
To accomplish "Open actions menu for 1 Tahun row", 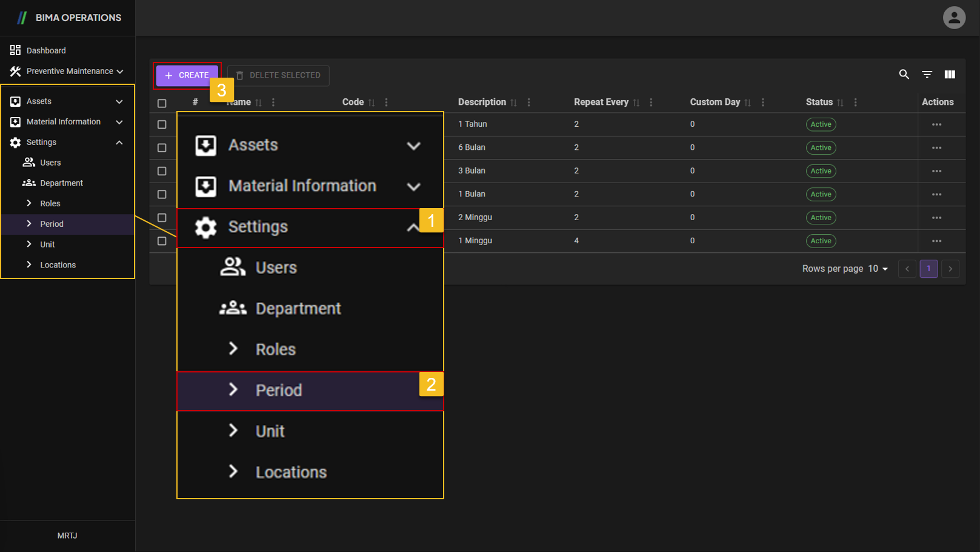I will click(936, 124).
